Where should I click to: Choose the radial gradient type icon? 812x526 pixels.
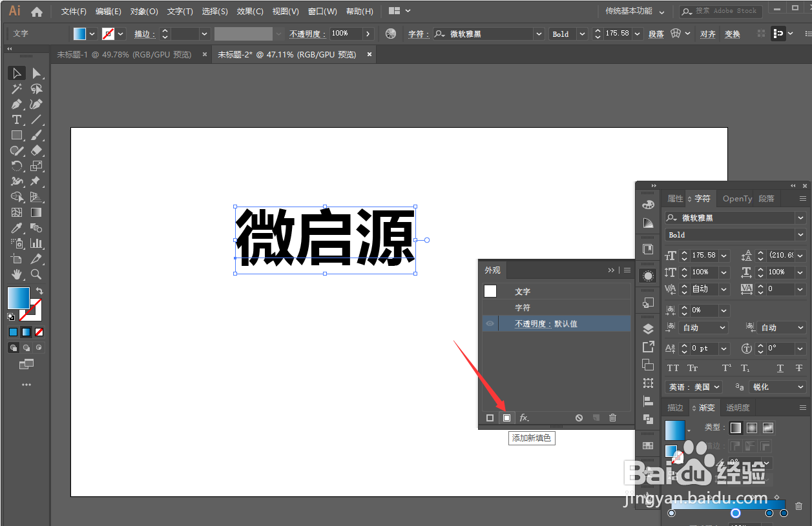click(x=751, y=428)
